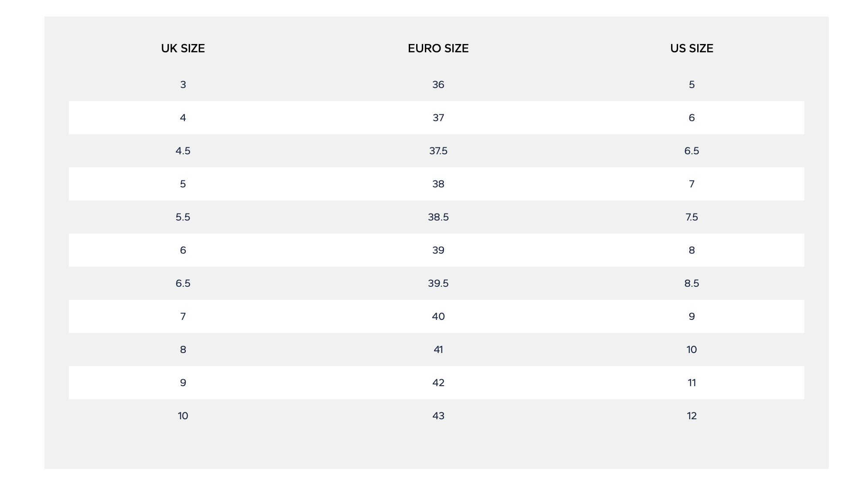The height and width of the screenshot is (482, 868).
Task: Select UK size 5.5 entry
Action: pyautogui.click(x=183, y=217)
